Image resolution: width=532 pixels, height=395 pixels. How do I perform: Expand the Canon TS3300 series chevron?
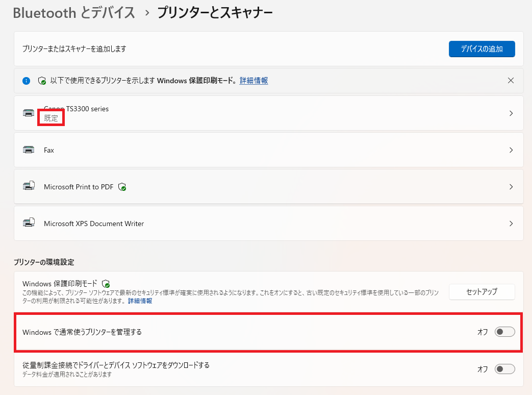511,113
